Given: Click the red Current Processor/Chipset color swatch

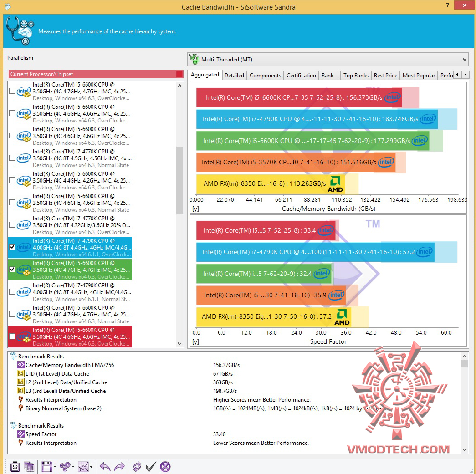Looking at the screenshot, I should coord(179,74).
